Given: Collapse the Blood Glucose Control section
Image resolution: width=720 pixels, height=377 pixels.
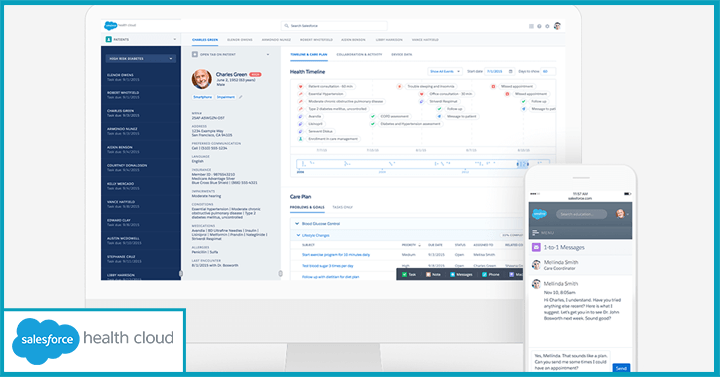Looking at the screenshot, I should (x=297, y=224).
